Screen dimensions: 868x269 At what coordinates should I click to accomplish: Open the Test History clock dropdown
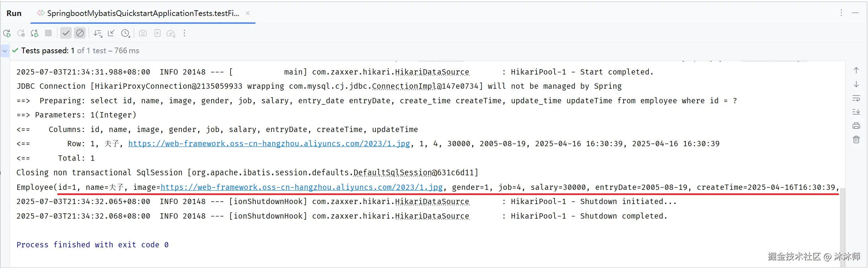[x=125, y=33]
